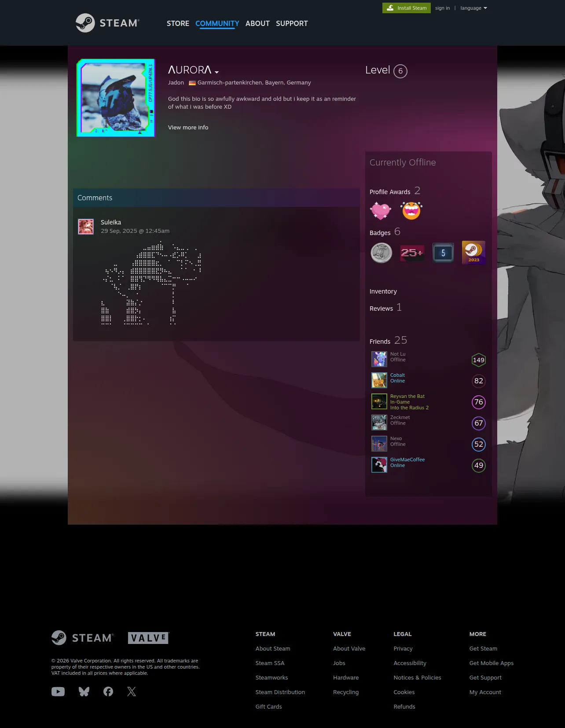This screenshot has width=565, height=728.
Task: Expand the AURORA name history arrow
Action: [216, 72]
